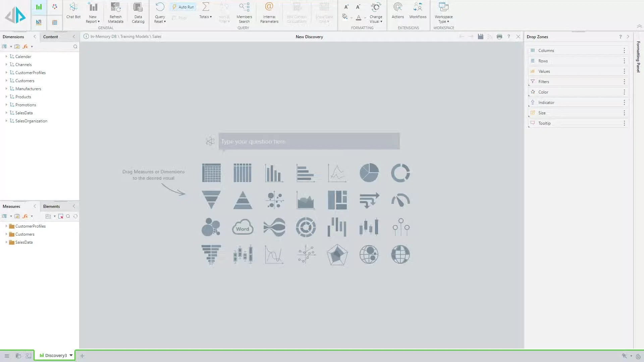Open the Chat Bot tool
This screenshot has height=362, width=644.
point(73,11)
